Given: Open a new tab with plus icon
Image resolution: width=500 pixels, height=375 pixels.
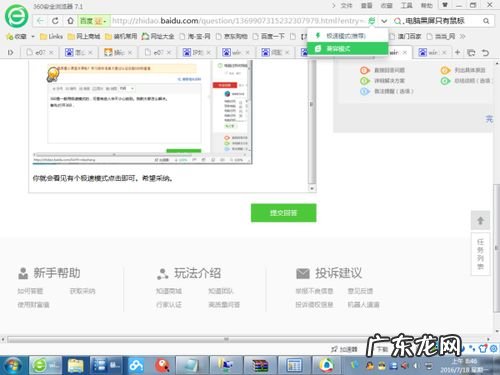Looking at the screenshot, I should point(457,52).
